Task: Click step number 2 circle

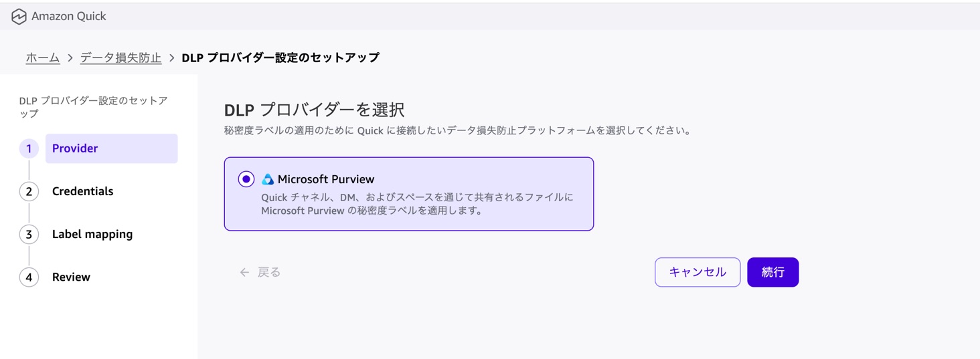Action: coord(29,191)
